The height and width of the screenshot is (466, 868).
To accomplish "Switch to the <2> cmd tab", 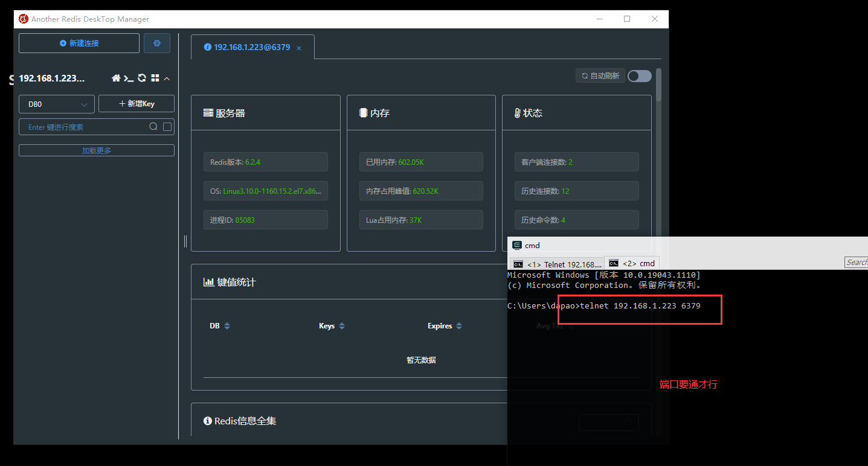I will click(631, 263).
